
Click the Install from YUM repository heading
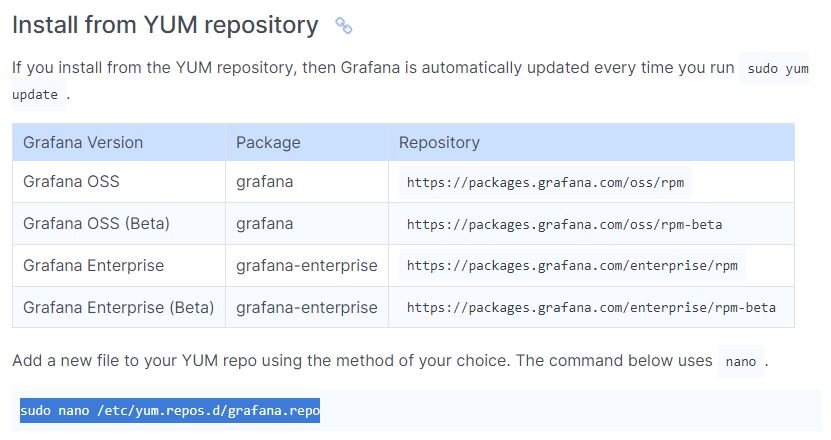165,25
